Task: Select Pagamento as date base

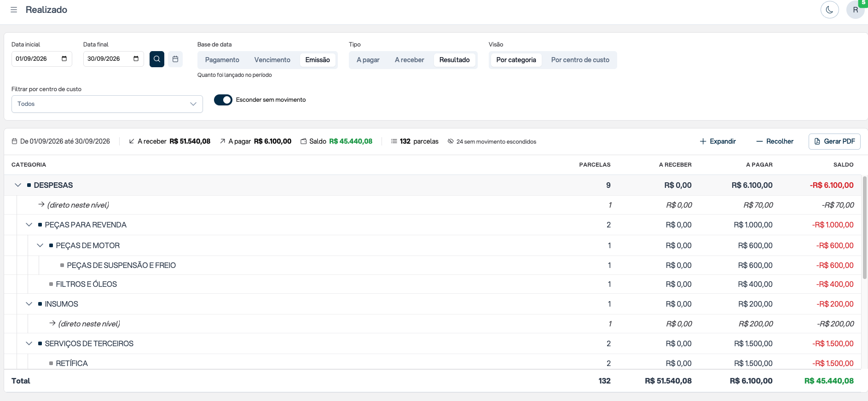Action: pyautogui.click(x=222, y=60)
